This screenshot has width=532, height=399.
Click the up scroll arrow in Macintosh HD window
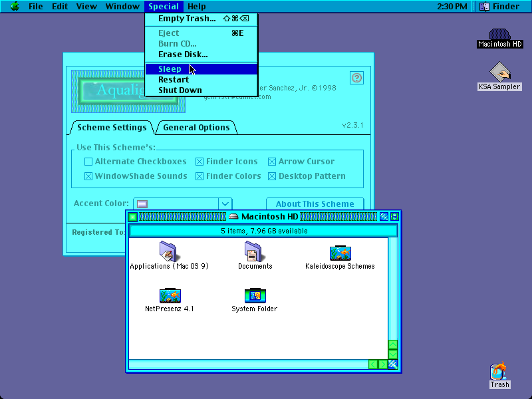(x=392, y=344)
